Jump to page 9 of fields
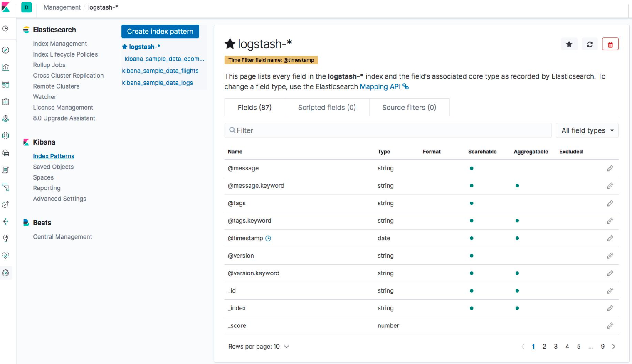 (602, 347)
